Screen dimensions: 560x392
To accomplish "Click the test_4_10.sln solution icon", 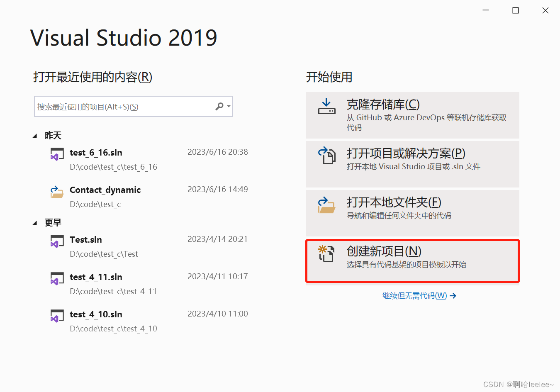I will (x=57, y=316).
